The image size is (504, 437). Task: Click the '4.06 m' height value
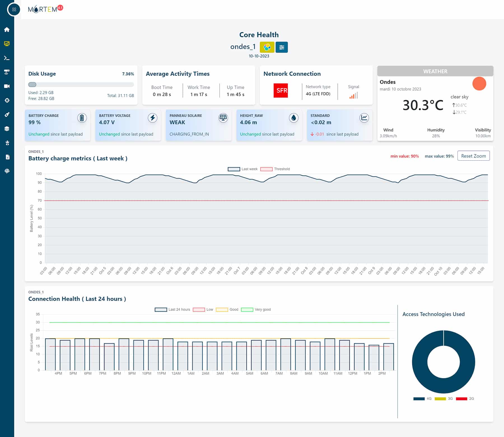(x=248, y=122)
